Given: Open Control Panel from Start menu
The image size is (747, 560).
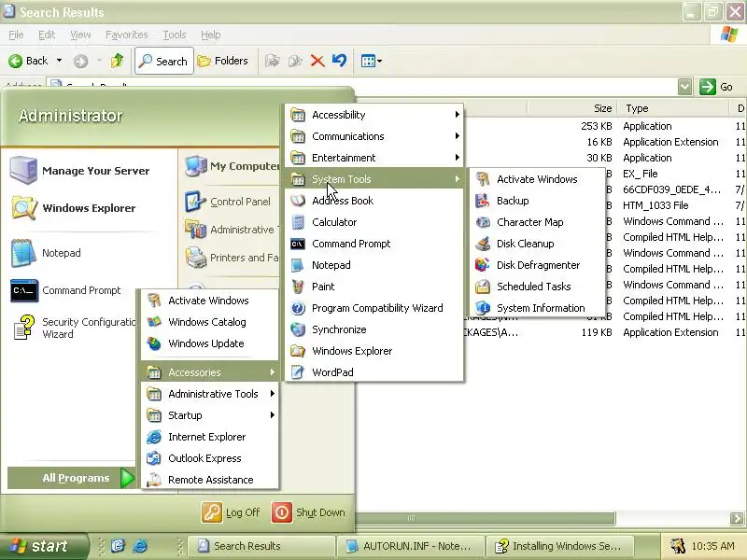Looking at the screenshot, I should [232, 202].
